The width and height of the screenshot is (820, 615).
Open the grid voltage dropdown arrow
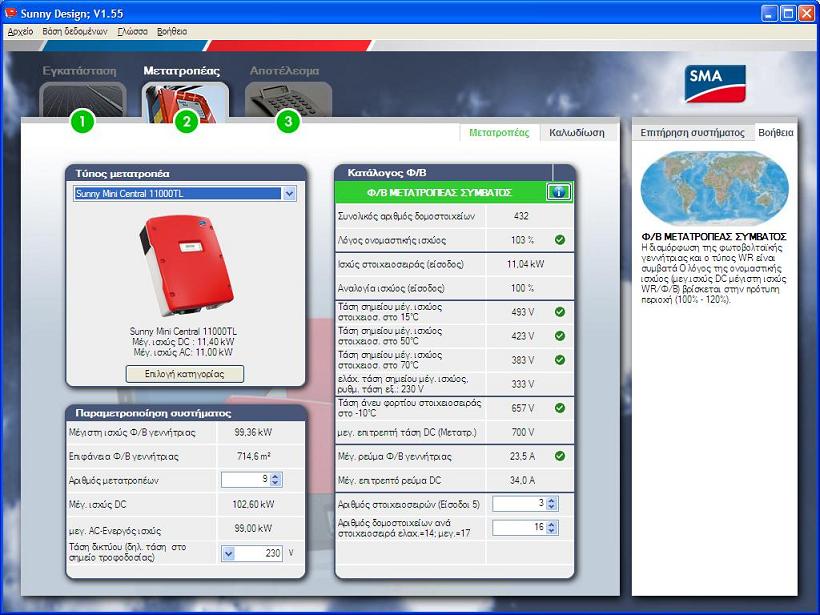(x=229, y=553)
